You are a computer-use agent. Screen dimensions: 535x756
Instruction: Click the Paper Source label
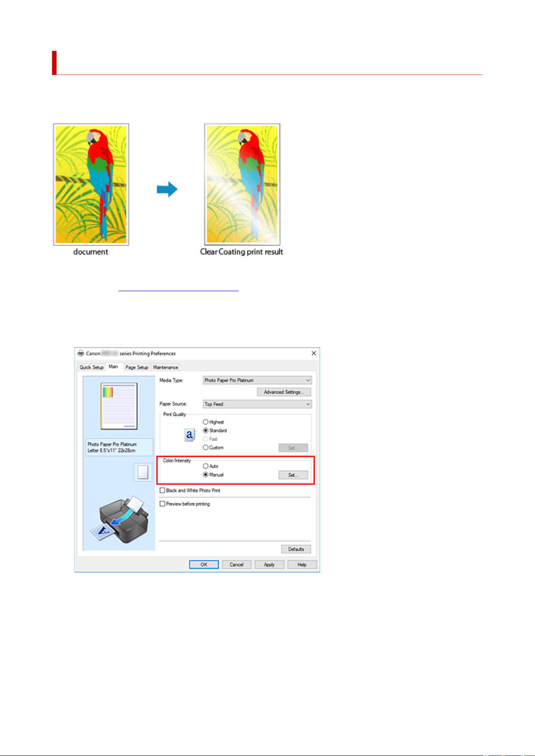coord(173,404)
